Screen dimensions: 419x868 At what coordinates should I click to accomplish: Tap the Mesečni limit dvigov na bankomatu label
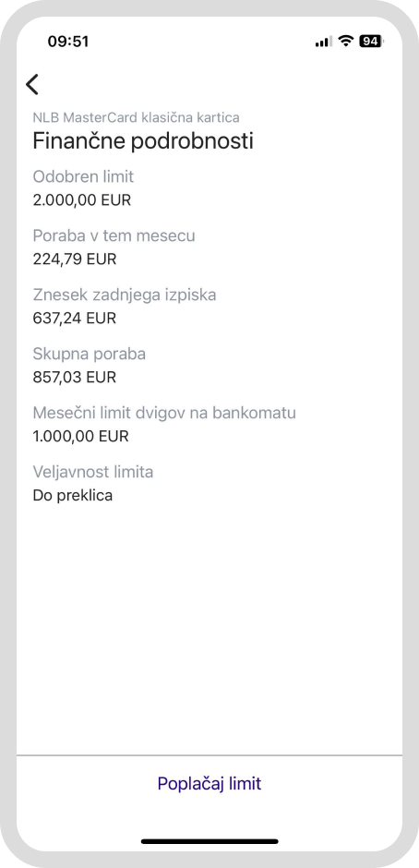(x=164, y=413)
